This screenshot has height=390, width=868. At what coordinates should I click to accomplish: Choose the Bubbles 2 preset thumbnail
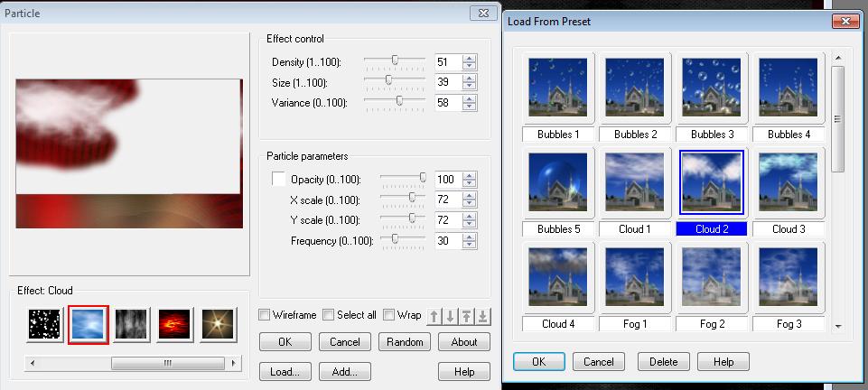[x=635, y=88]
